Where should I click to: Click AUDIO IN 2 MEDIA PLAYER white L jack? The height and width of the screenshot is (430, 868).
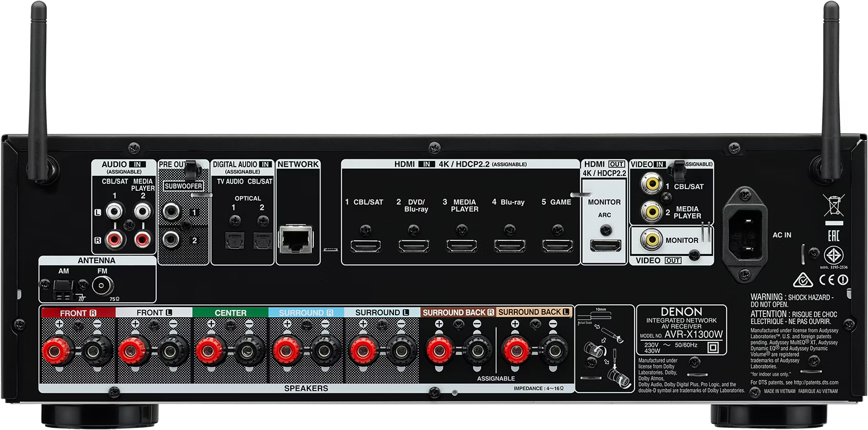pos(142,211)
